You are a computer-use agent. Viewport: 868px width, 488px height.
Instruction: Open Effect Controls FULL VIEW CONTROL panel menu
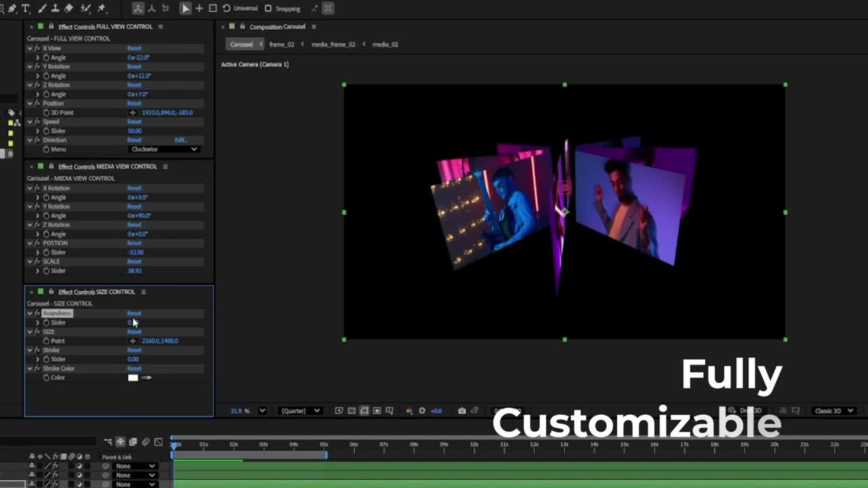[161, 26]
